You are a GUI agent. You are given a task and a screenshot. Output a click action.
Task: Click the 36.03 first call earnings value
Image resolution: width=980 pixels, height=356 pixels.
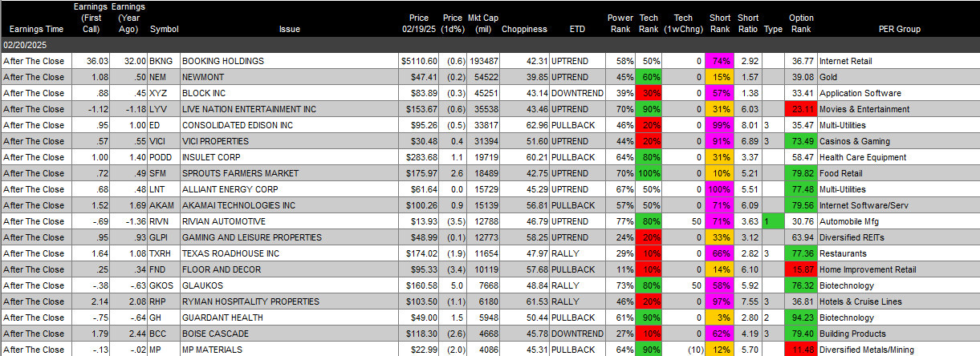point(90,61)
